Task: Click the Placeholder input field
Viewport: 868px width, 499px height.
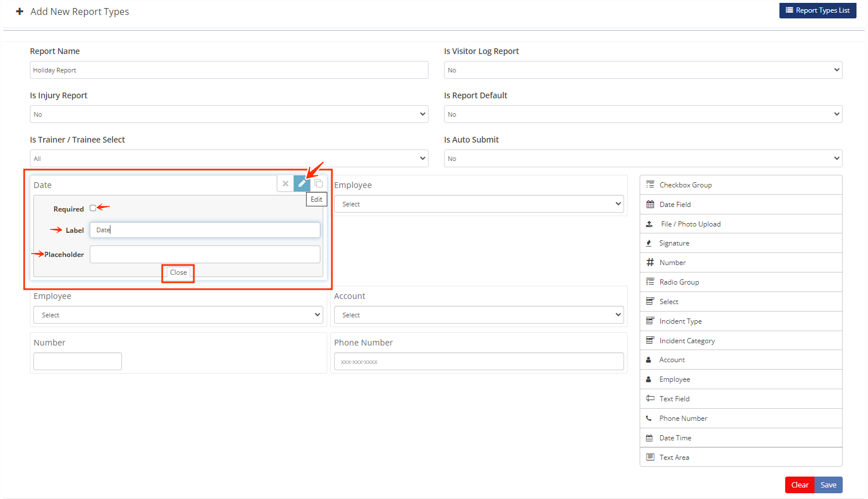Action: click(205, 254)
